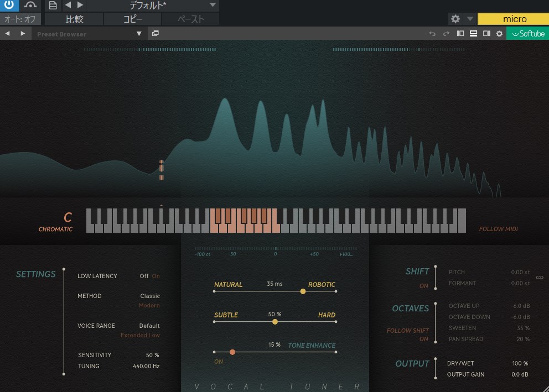Screen dimensions: 549x392
Task: Click the preset document icon
Action: coord(53,6)
